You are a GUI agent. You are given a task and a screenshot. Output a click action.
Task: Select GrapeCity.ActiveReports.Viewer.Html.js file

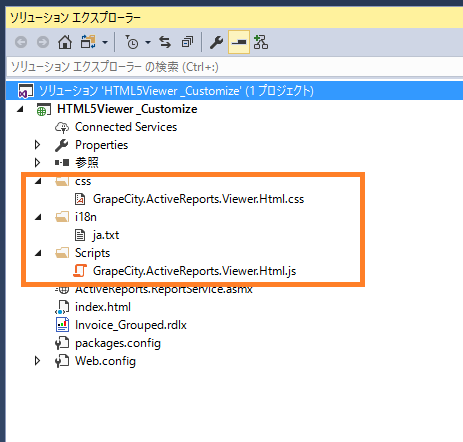click(194, 271)
